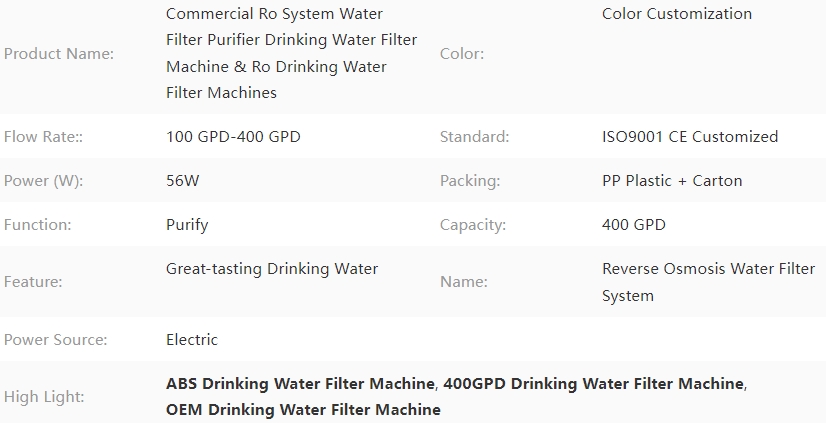The height and width of the screenshot is (423, 826).
Task: Click the Reverse Osmosis Water Filter System name
Action: (x=709, y=282)
